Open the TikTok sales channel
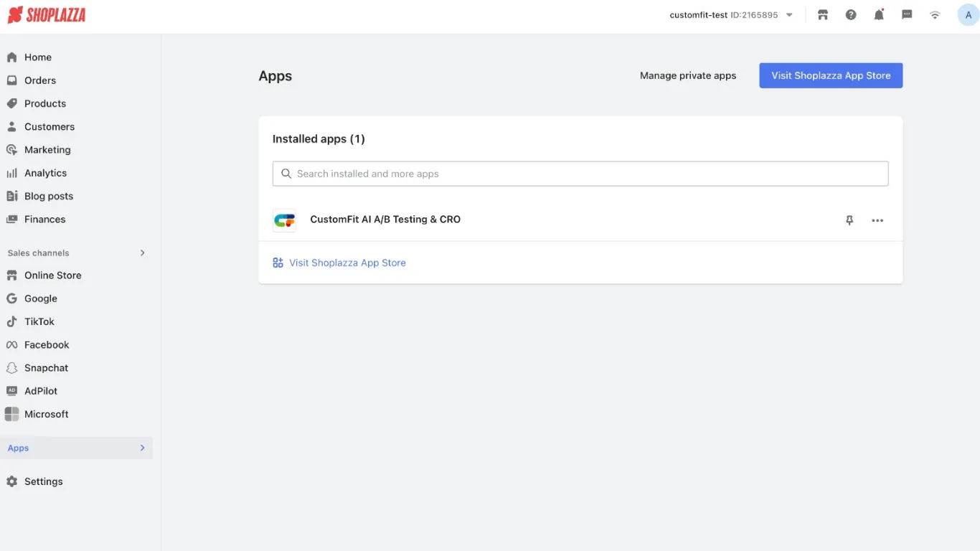Viewport: 980px width, 551px height. [39, 321]
